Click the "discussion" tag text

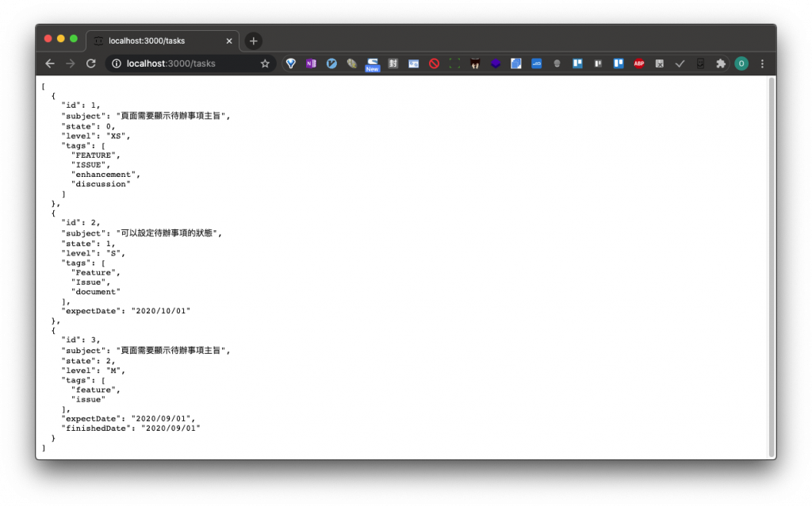[101, 184]
